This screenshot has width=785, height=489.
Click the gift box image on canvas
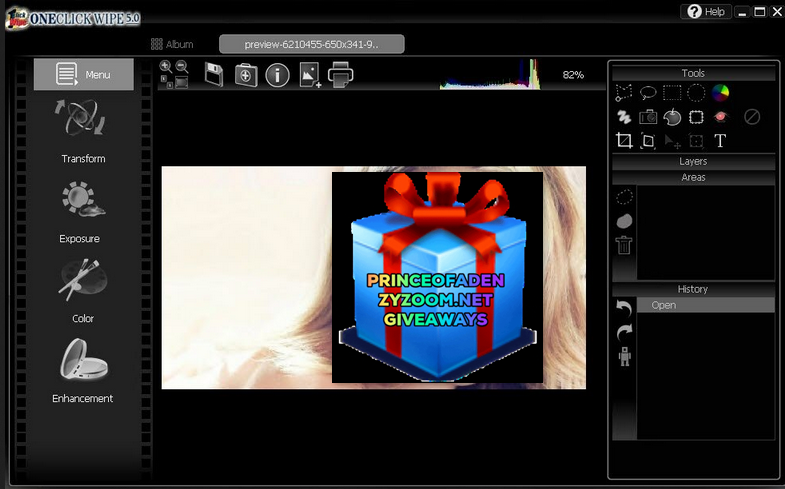click(438, 277)
